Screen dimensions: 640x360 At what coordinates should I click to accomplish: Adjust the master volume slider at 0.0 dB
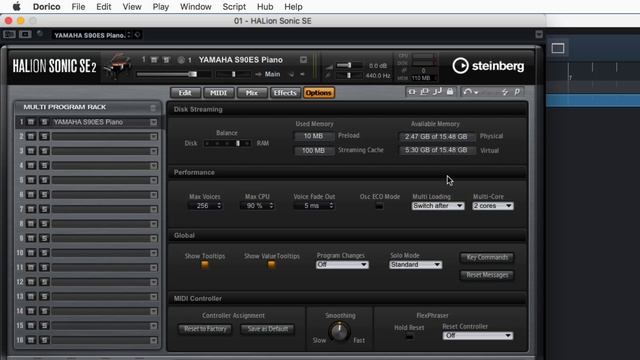point(349,65)
